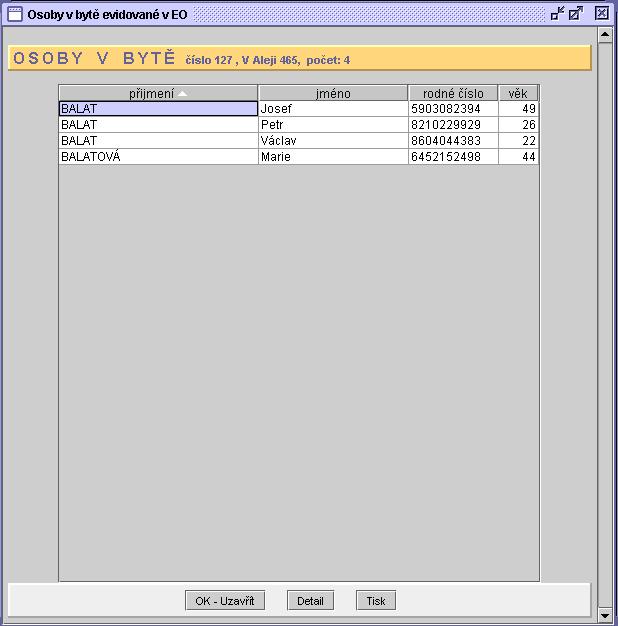
Task: Sort table by věk column header
Action: 518,93
